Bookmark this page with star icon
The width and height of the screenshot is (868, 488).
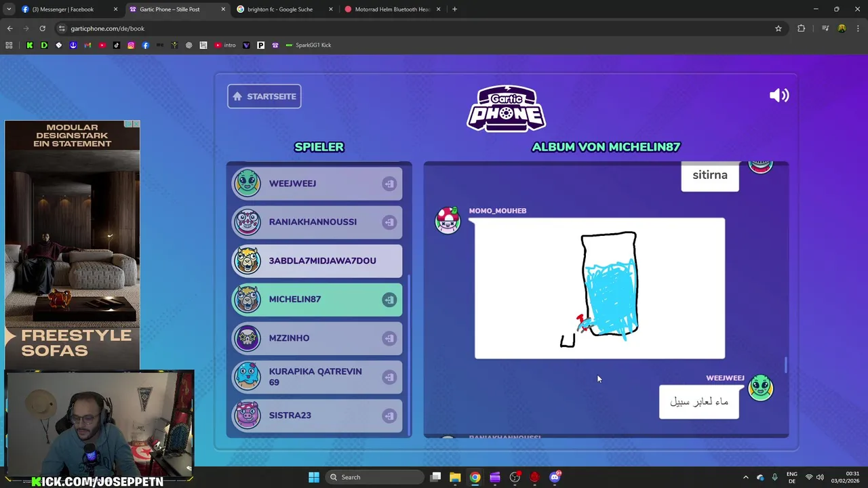[778, 28]
